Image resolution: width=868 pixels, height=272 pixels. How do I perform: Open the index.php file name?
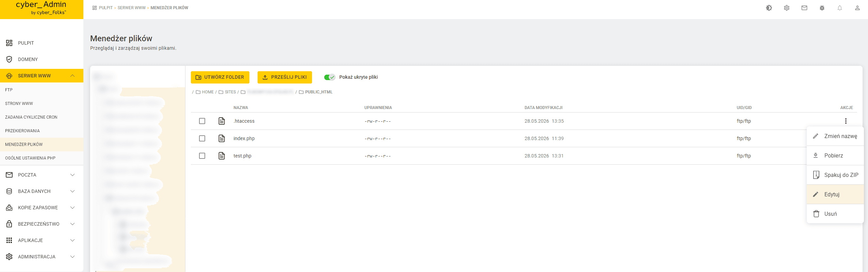pos(244,138)
